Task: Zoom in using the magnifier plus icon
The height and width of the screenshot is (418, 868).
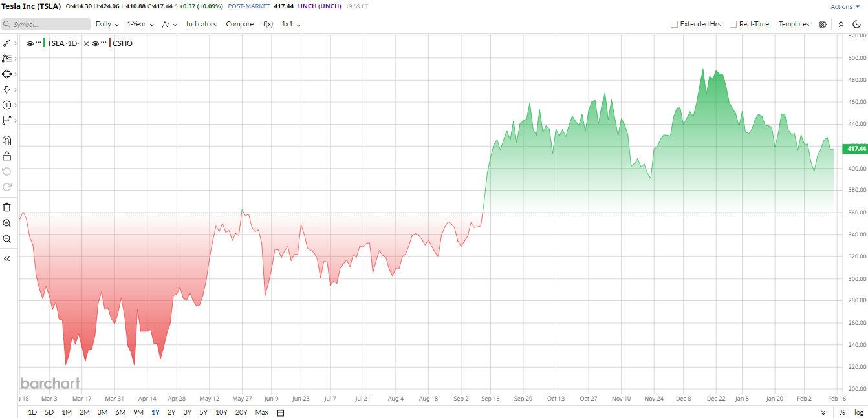Action: click(7, 224)
